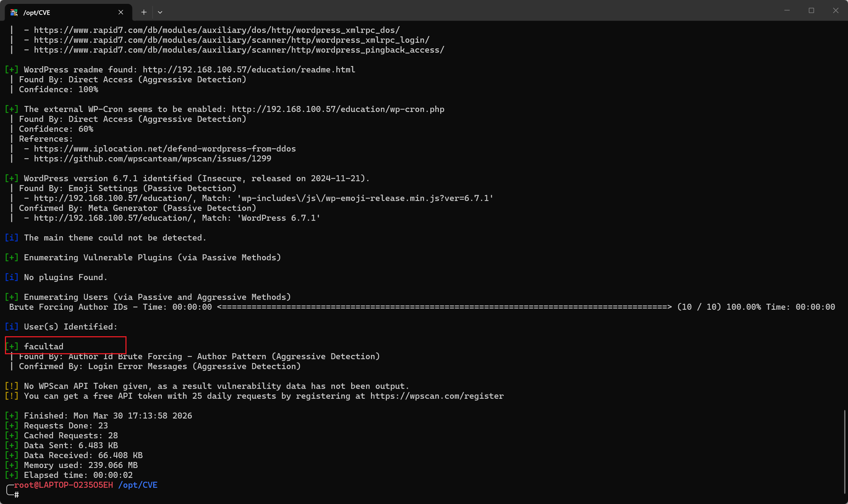Click the /opt/CVE path in prompt
The height and width of the screenshot is (504, 848).
[x=138, y=485]
